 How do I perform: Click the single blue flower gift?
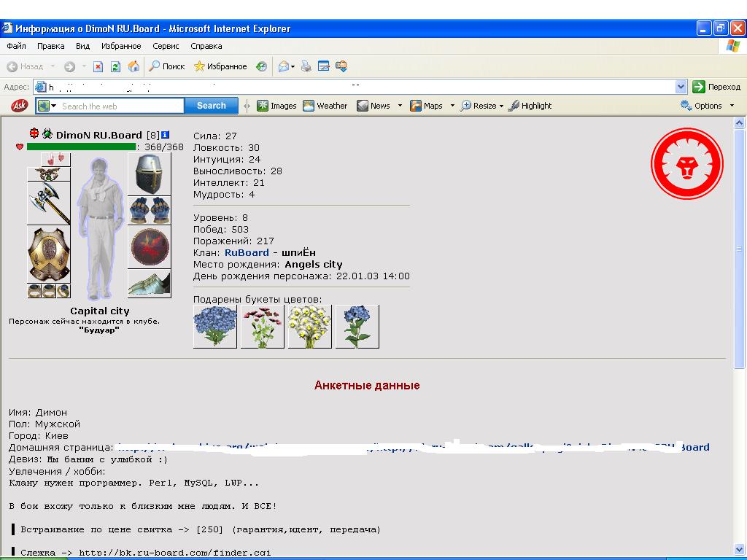(x=357, y=327)
